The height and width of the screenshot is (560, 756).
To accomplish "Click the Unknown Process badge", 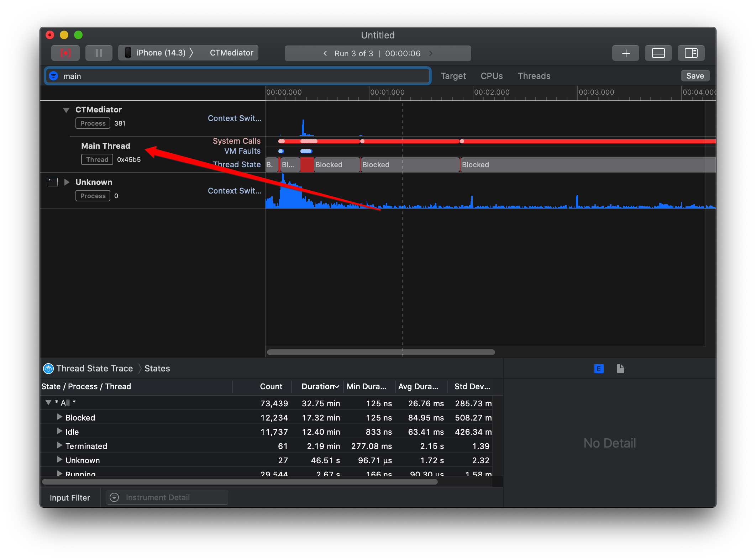I will 93,196.
